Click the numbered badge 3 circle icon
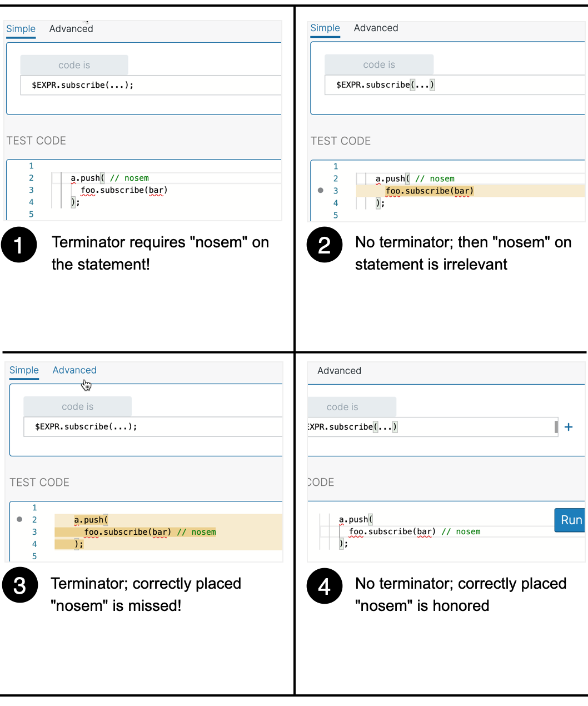Screen dimensions: 588x706 coord(20,585)
